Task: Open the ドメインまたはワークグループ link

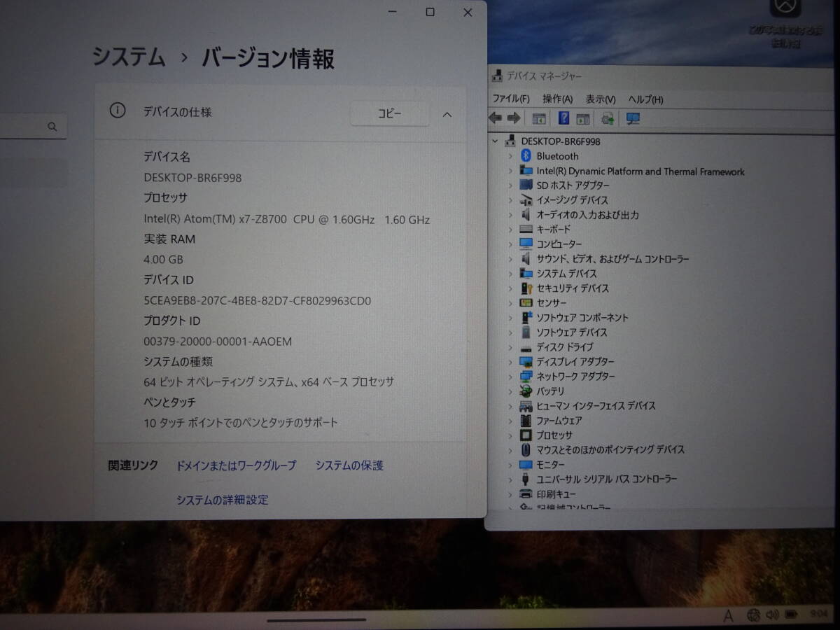Action: [236, 465]
